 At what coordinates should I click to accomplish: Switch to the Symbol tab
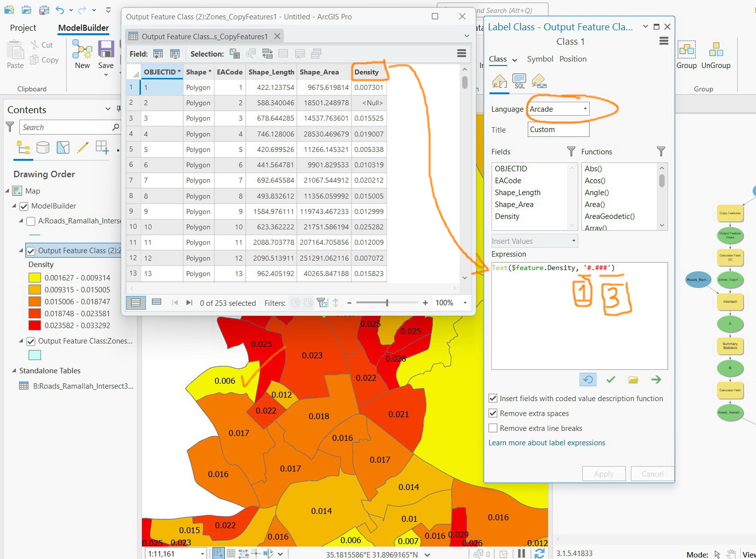[540, 59]
